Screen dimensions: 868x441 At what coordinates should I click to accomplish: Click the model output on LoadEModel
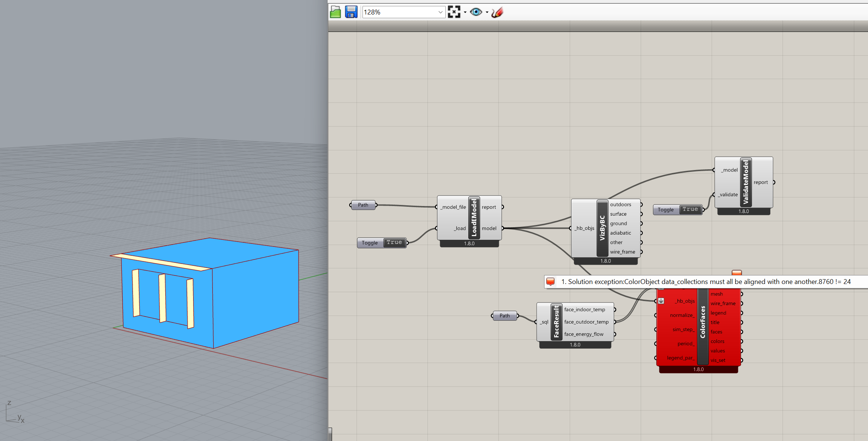(x=489, y=228)
